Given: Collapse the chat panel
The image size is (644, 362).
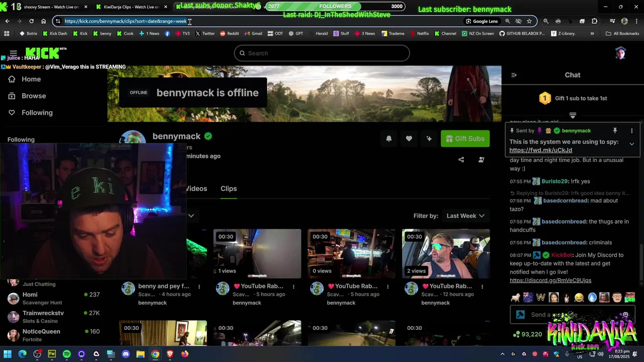Looking at the screenshot, I should tap(514, 75).
